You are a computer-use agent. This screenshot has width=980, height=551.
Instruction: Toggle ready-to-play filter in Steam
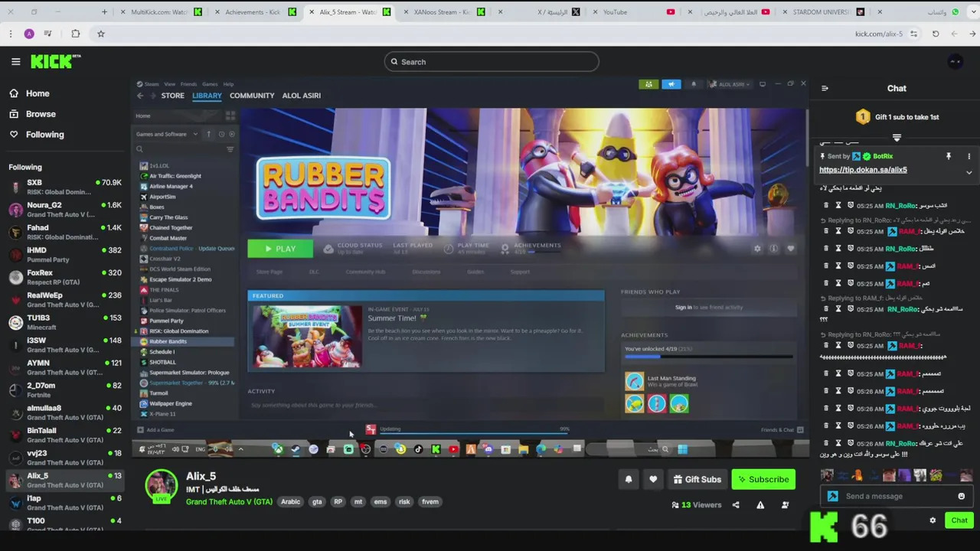232,134
